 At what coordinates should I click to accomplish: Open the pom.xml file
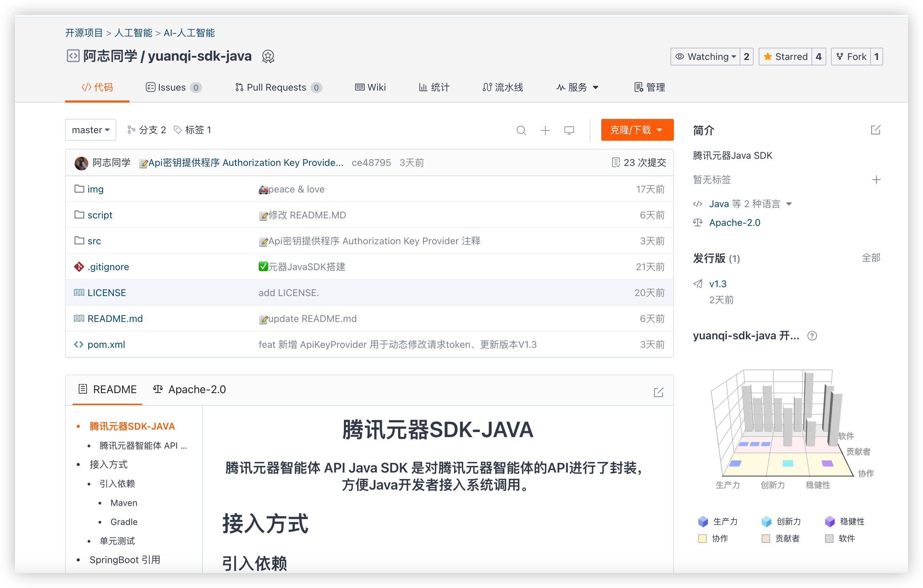(106, 344)
